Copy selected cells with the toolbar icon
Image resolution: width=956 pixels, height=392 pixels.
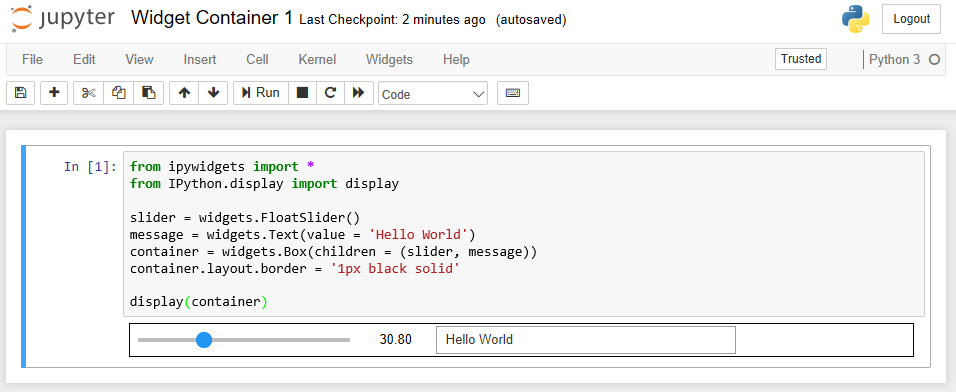pyautogui.click(x=118, y=93)
